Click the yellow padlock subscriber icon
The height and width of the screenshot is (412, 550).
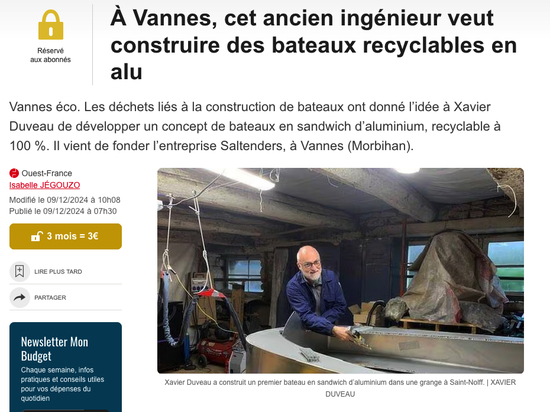coord(51,25)
